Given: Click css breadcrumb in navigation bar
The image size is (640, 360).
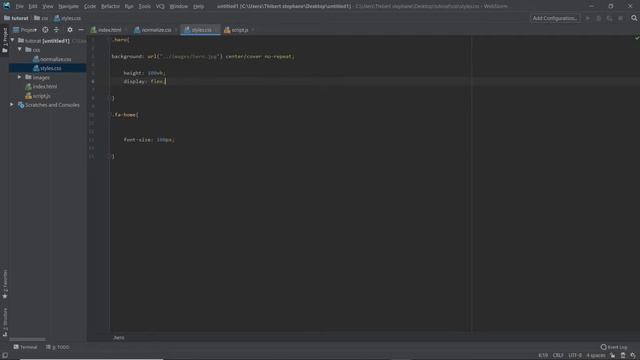Looking at the screenshot, I should point(41,18).
